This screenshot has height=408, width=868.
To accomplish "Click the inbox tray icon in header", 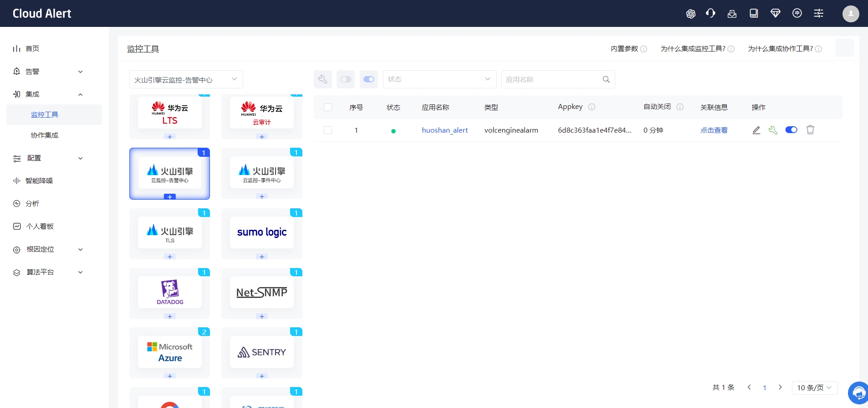I will click(732, 14).
